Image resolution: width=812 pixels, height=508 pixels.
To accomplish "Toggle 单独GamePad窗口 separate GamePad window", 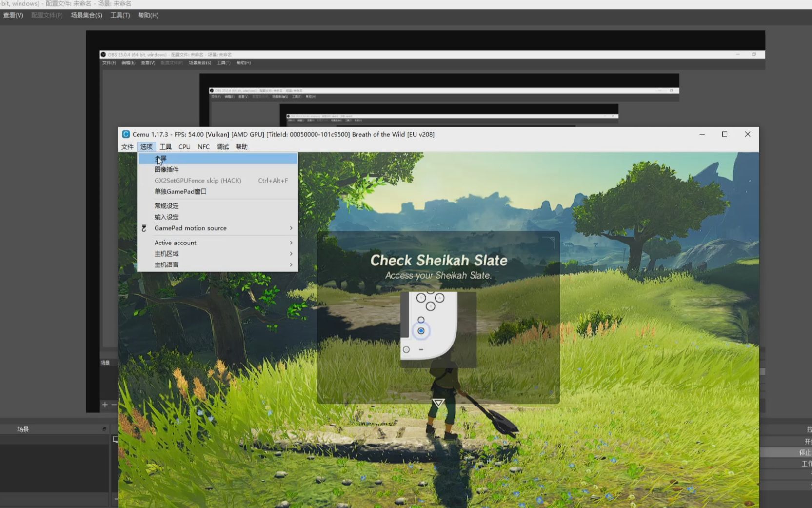I will (x=180, y=191).
